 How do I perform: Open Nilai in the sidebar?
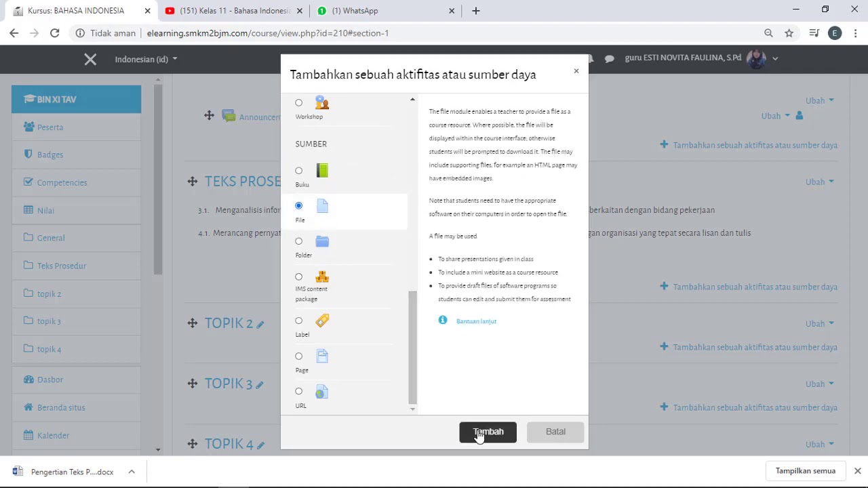click(76, 210)
